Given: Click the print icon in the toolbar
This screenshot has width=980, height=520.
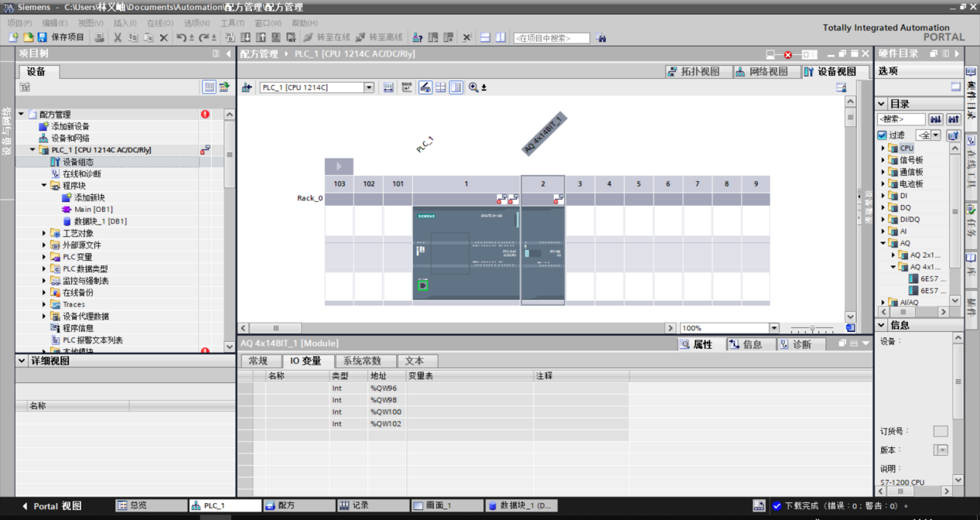Looking at the screenshot, I should coord(99,37).
